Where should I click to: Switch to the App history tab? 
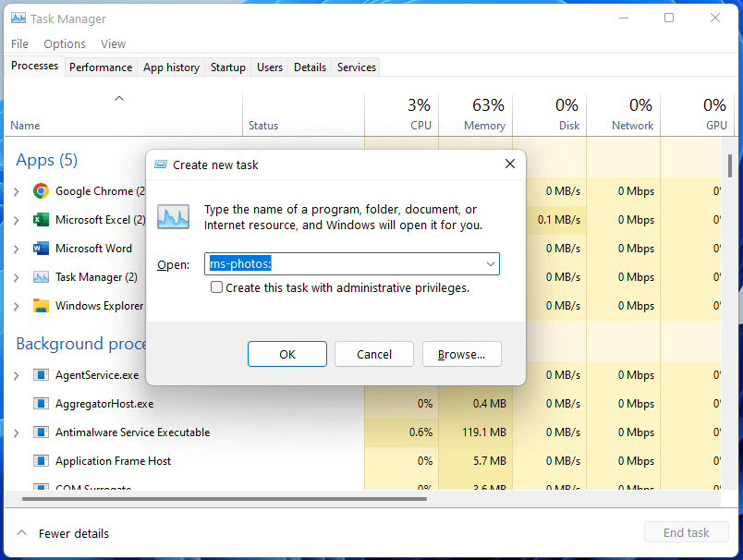172,67
